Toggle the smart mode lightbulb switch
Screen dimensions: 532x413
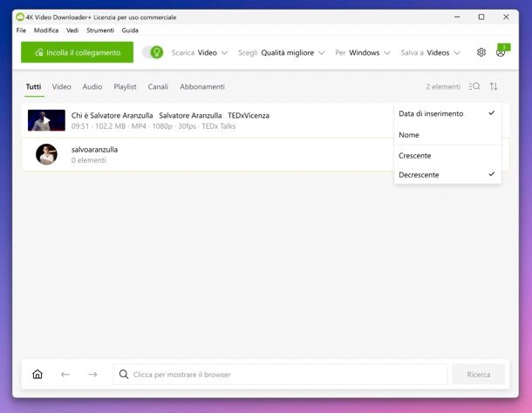pyautogui.click(x=153, y=52)
